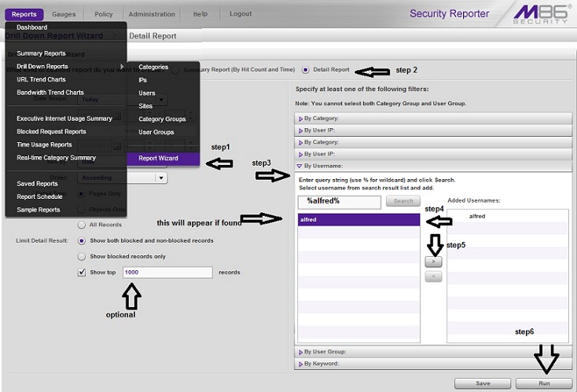This screenshot has width=577, height=392.
Task: Click the Save button
Action: (x=483, y=383)
